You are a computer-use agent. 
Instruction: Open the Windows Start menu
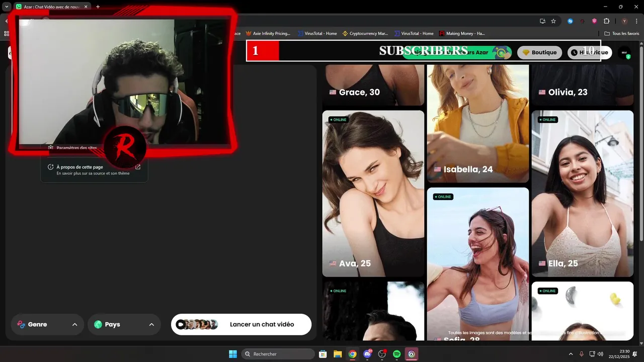pyautogui.click(x=233, y=354)
